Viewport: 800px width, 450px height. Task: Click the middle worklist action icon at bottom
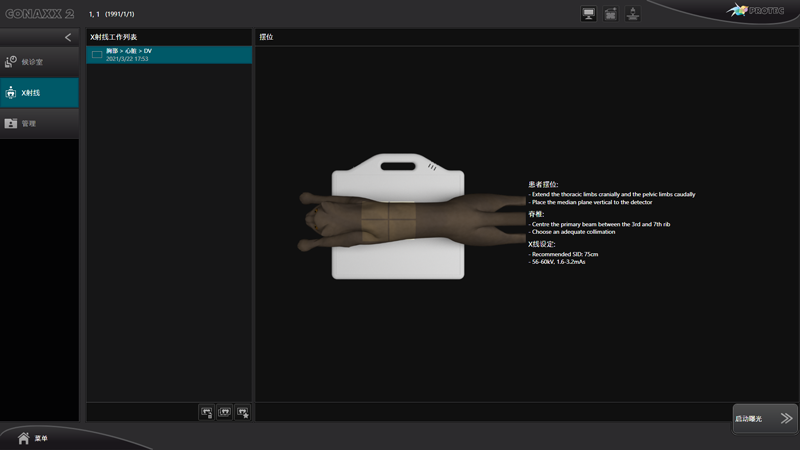(224, 411)
